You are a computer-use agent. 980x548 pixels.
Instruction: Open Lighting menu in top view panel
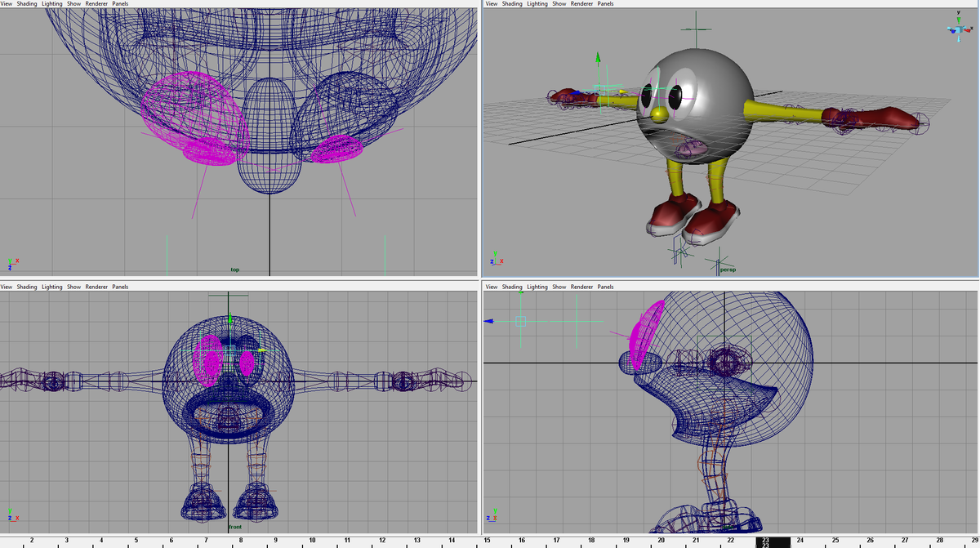point(52,3)
